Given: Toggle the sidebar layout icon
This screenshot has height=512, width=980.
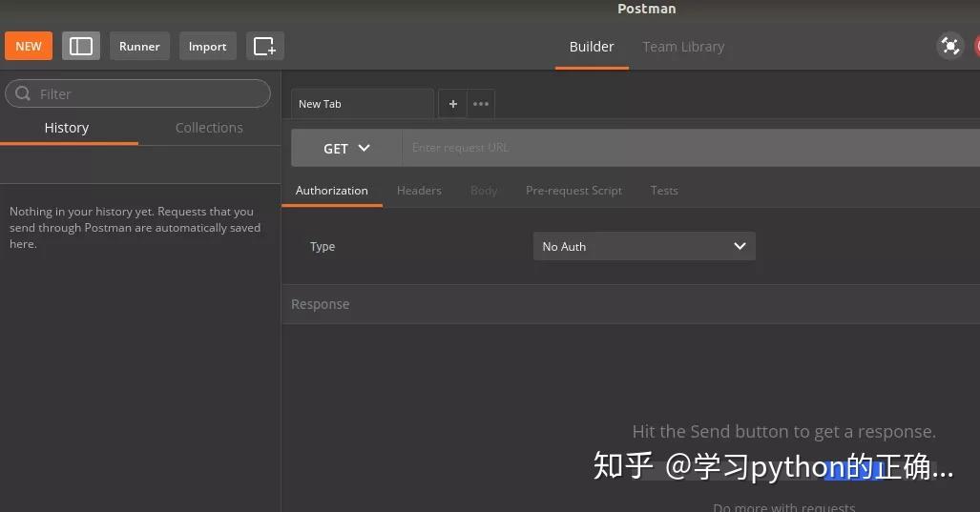Looking at the screenshot, I should pyautogui.click(x=81, y=46).
